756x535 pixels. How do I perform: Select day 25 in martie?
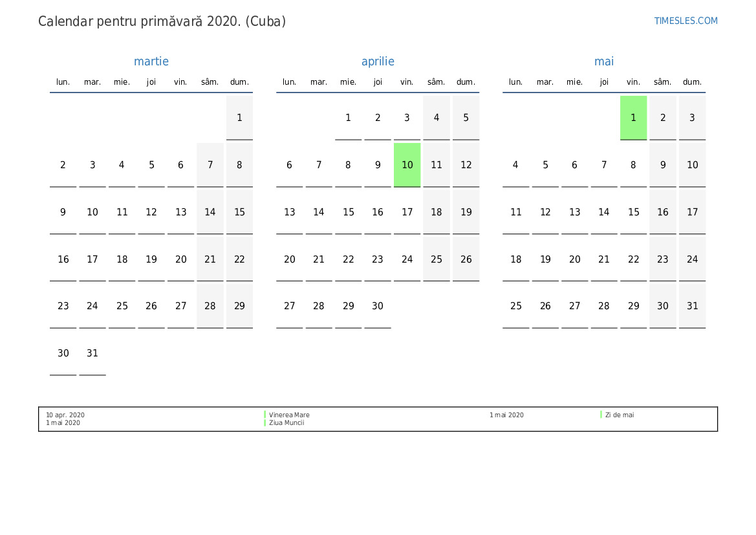(x=122, y=307)
